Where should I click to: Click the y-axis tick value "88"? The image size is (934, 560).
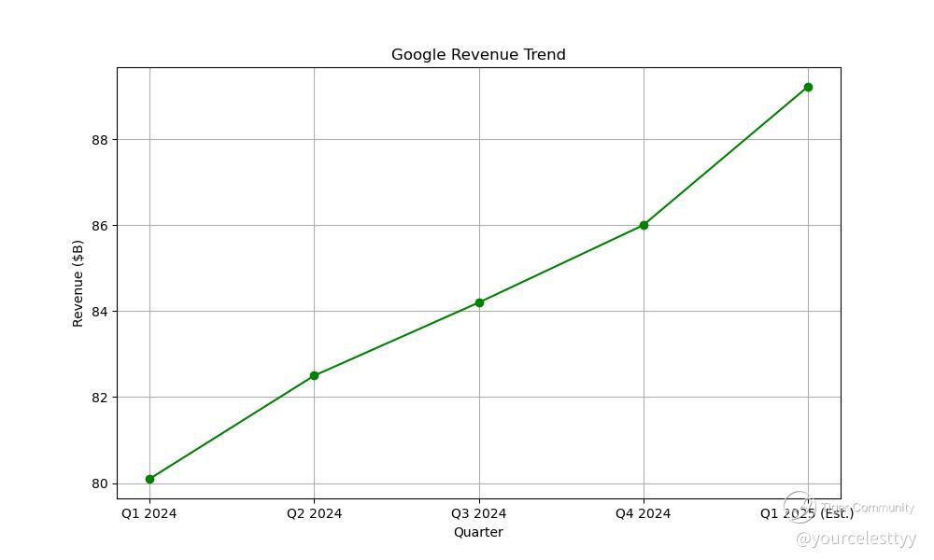click(100, 140)
